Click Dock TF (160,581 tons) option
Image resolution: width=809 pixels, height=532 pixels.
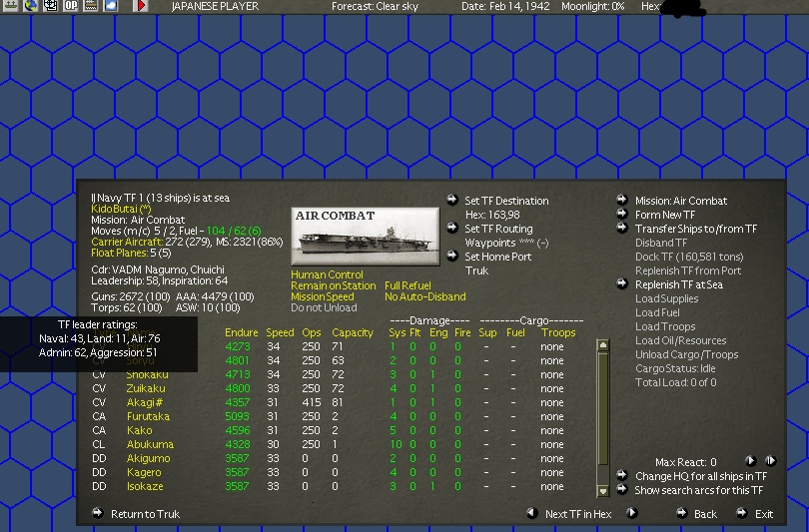(689, 257)
